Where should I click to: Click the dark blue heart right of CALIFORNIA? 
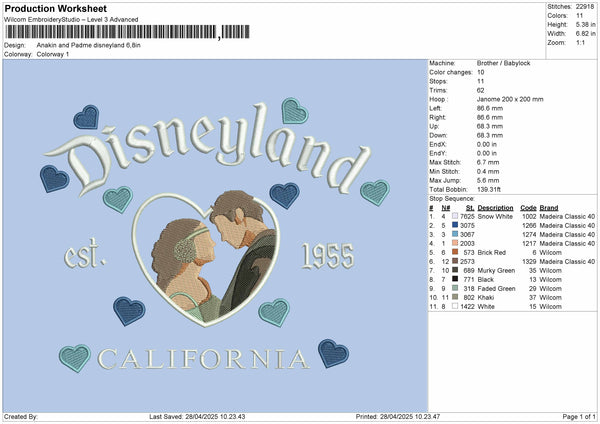click(x=333, y=353)
